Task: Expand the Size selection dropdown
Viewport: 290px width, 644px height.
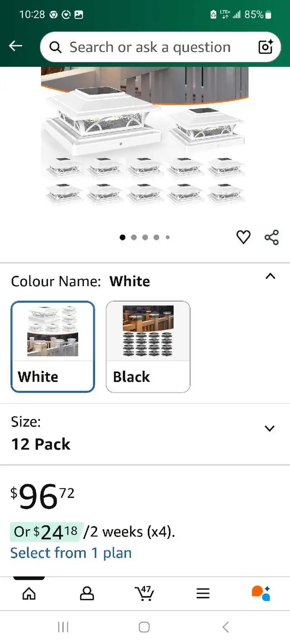Action: click(270, 428)
